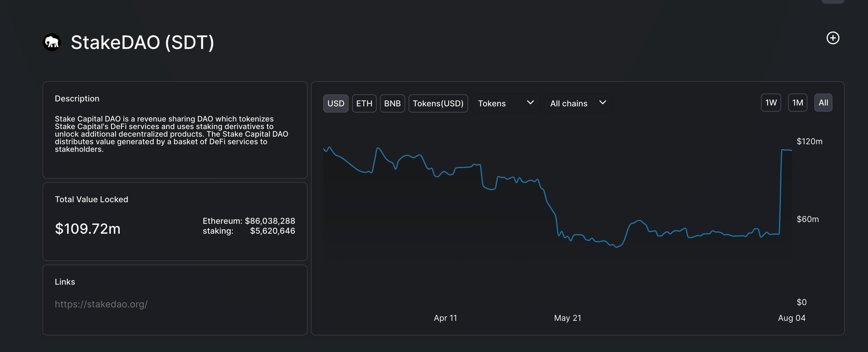Enable the Tokens(USD) chart view

(x=438, y=103)
